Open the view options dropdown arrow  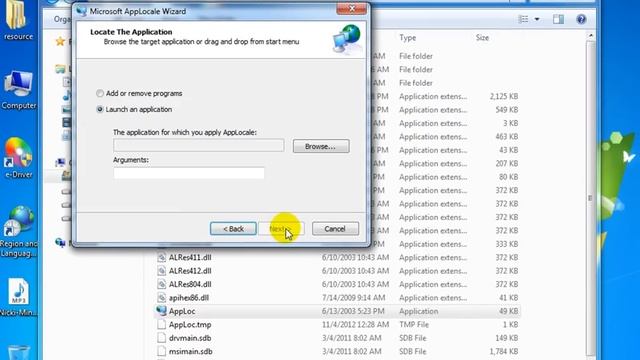coord(537,19)
